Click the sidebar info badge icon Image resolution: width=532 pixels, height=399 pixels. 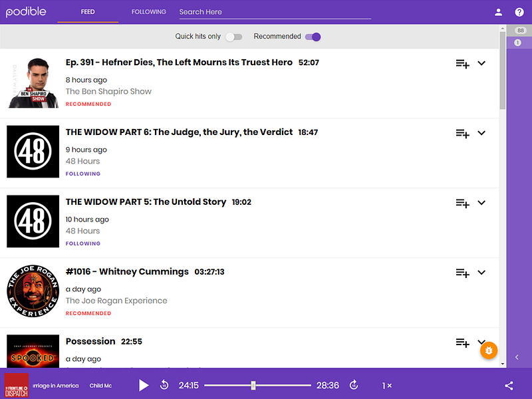pos(517,43)
